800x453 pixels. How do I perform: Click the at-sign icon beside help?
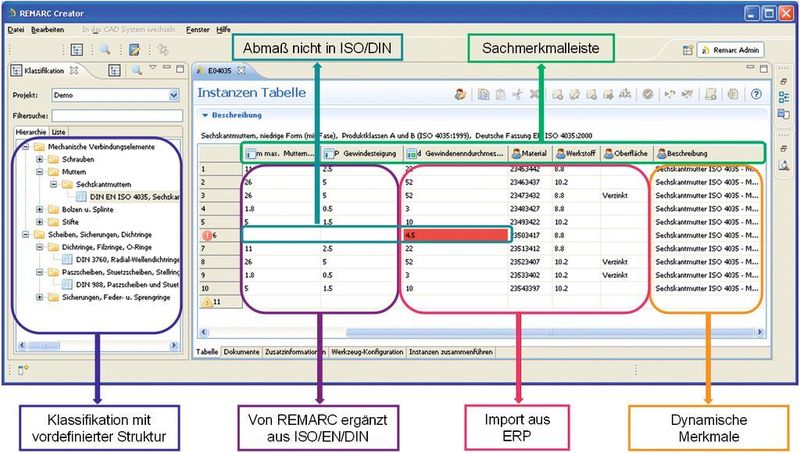(x=733, y=94)
